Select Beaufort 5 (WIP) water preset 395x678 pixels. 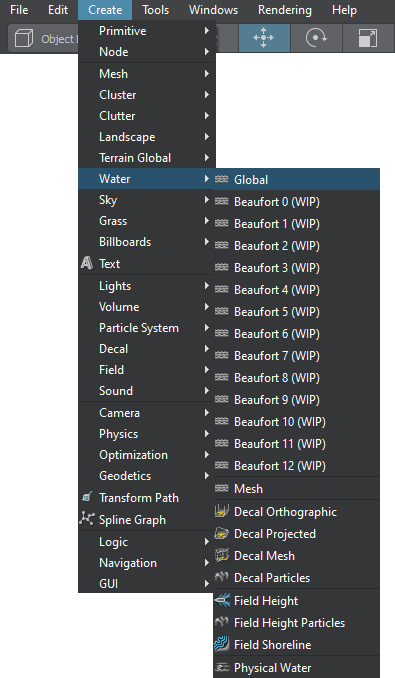tap(297, 311)
